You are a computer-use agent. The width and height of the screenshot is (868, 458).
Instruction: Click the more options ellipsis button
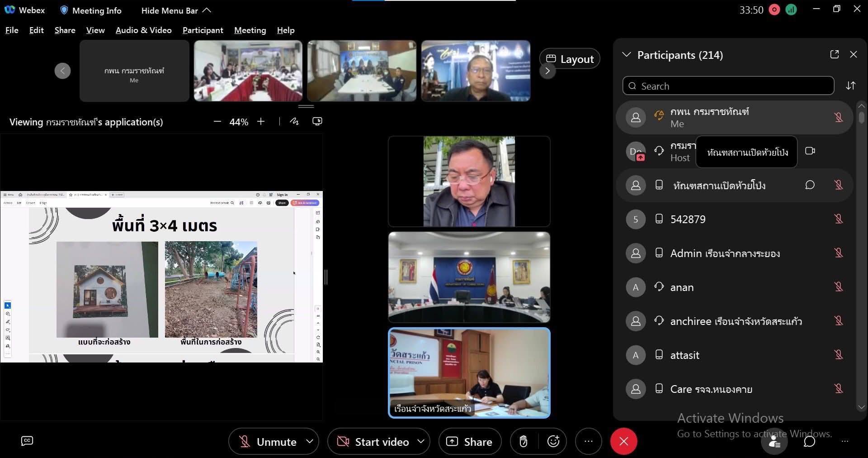click(588, 441)
